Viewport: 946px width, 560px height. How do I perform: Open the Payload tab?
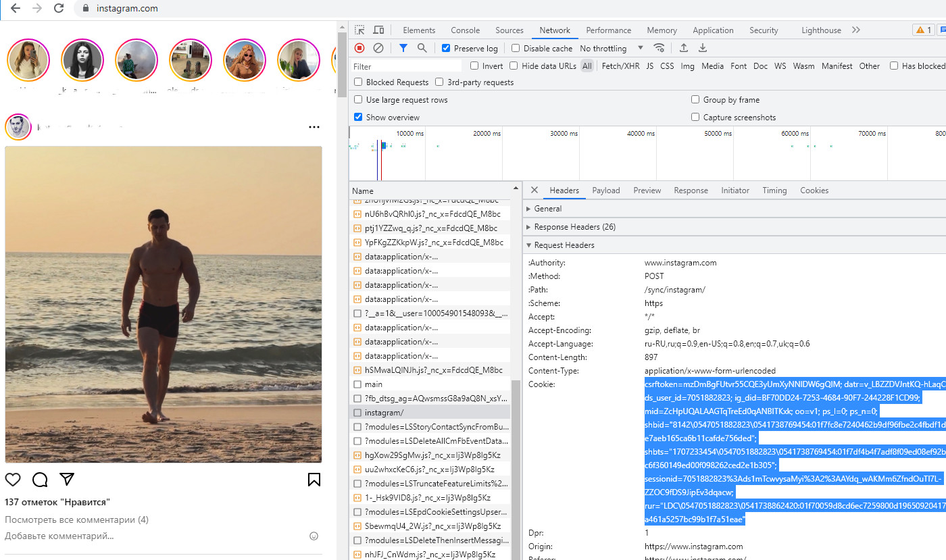tap(605, 190)
